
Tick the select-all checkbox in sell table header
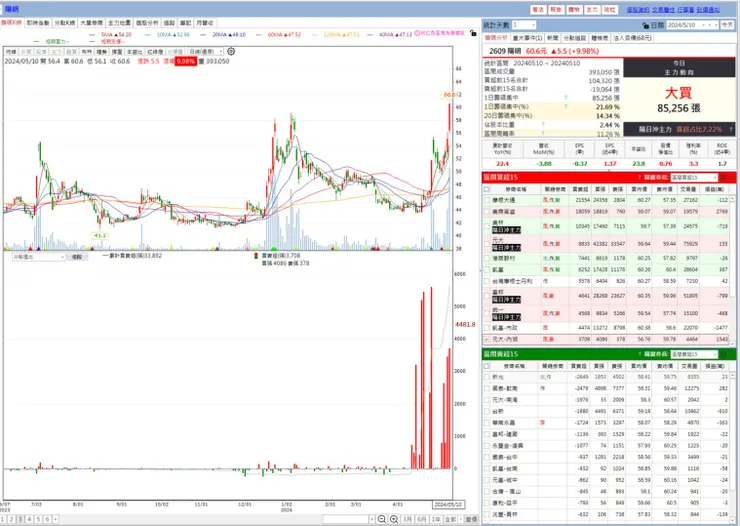(487, 366)
